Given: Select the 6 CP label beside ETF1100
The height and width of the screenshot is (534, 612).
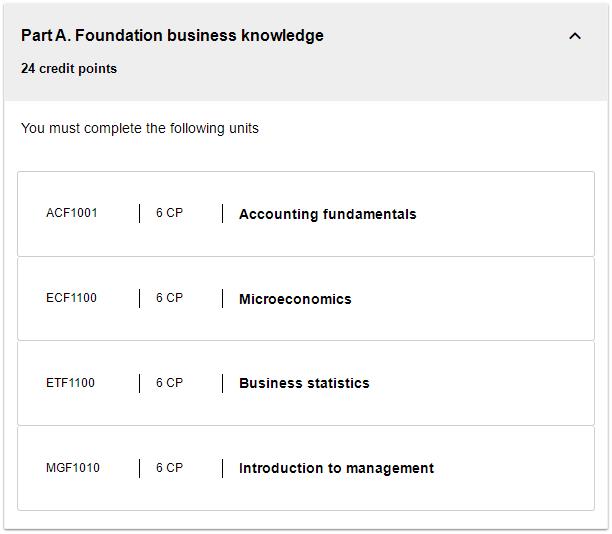Looking at the screenshot, I should (x=169, y=383).
